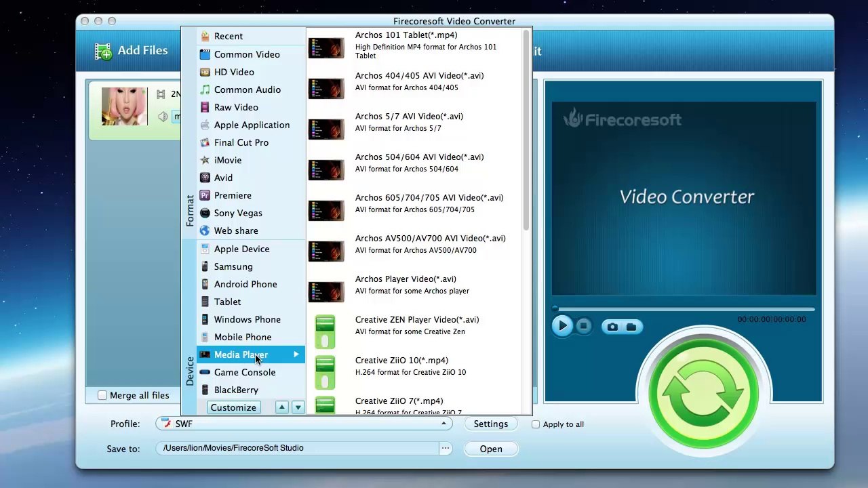Click the browse ellipsis button for Save to

coord(446,448)
